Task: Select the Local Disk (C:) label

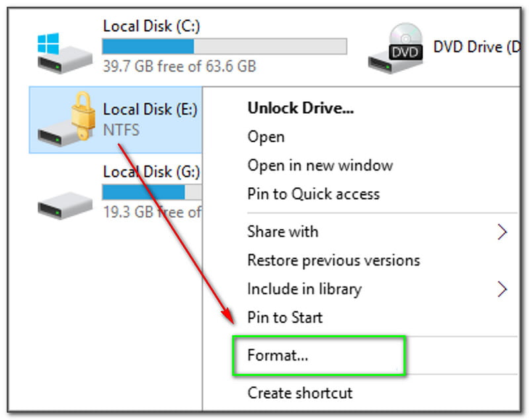Action: click(x=151, y=26)
